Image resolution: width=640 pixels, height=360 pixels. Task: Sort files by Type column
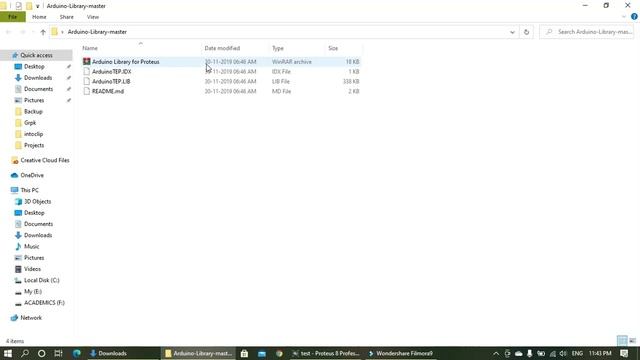pyautogui.click(x=278, y=48)
